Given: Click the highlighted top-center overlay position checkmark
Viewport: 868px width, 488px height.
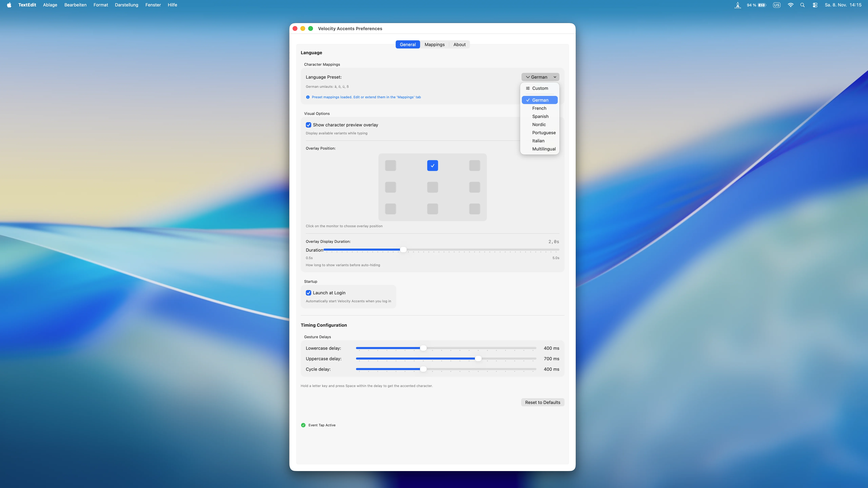Looking at the screenshot, I should coord(432,165).
